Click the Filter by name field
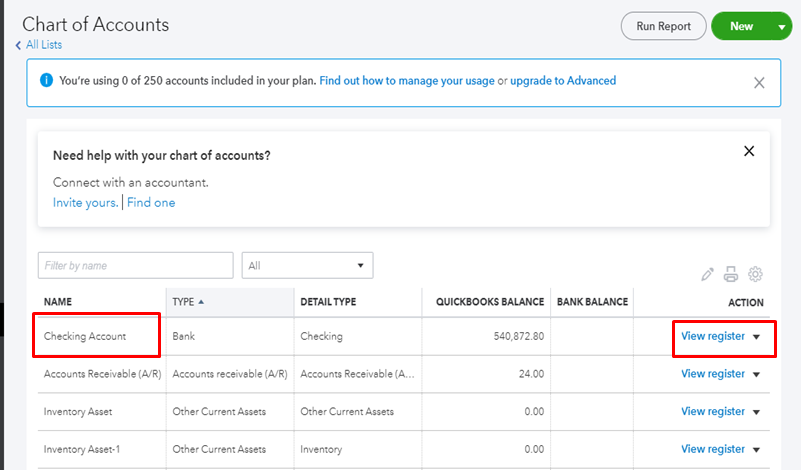The width and height of the screenshot is (801, 470). [135, 265]
